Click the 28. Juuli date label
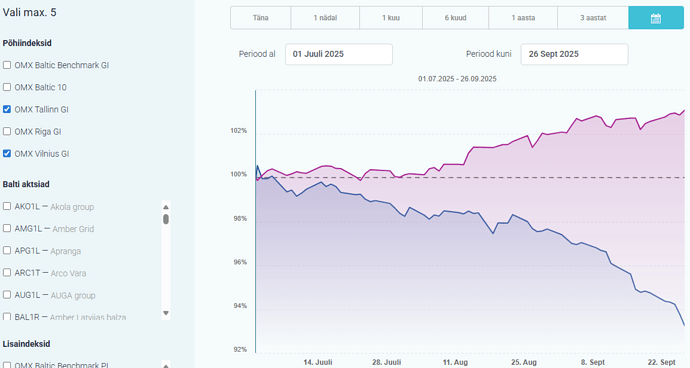The width and height of the screenshot is (690, 368). pyautogui.click(x=386, y=362)
